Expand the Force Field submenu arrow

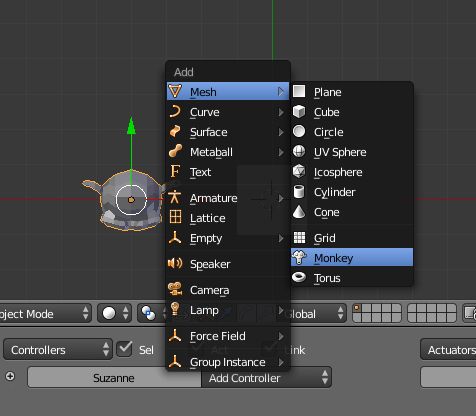point(281,336)
